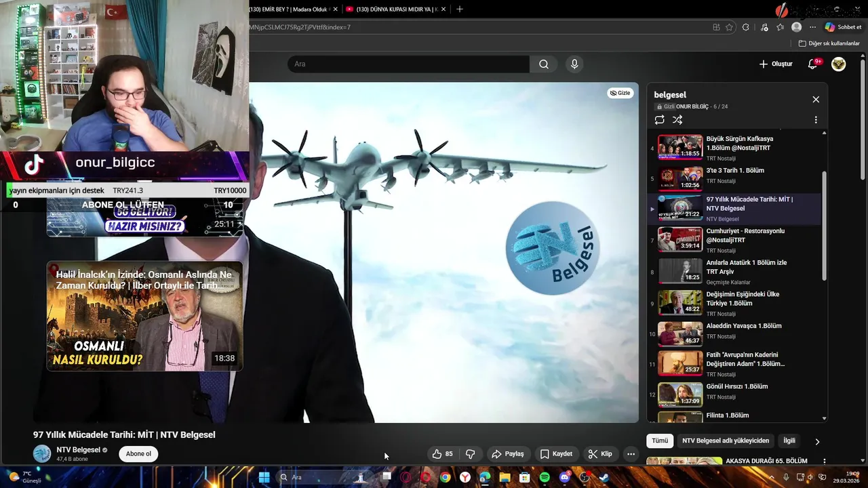This screenshot has width=868, height=488.
Task: Open File Explorer from taskbar
Action: [505, 477]
